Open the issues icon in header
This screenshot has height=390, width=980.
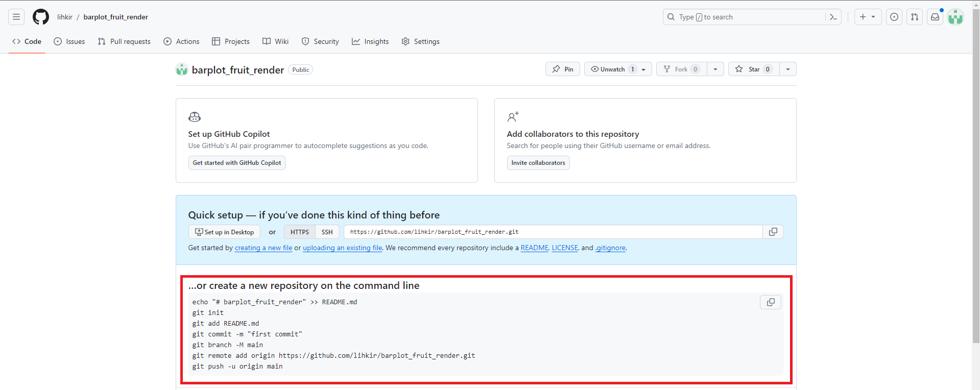[894, 17]
